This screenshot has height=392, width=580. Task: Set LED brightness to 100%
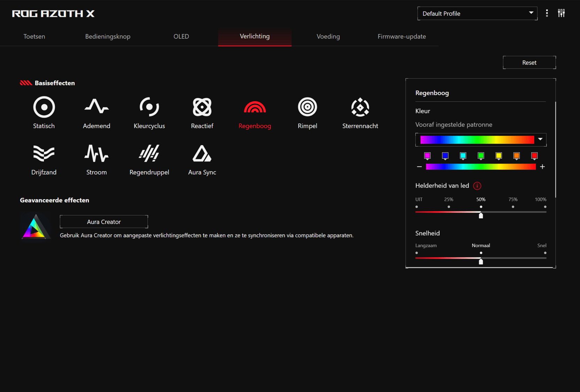click(545, 207)
